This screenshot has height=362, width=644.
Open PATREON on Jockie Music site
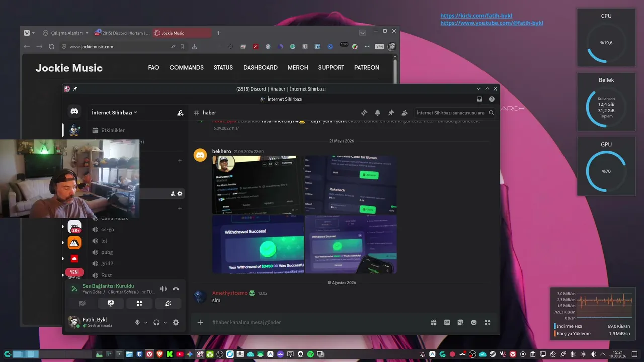pos(367,67)
